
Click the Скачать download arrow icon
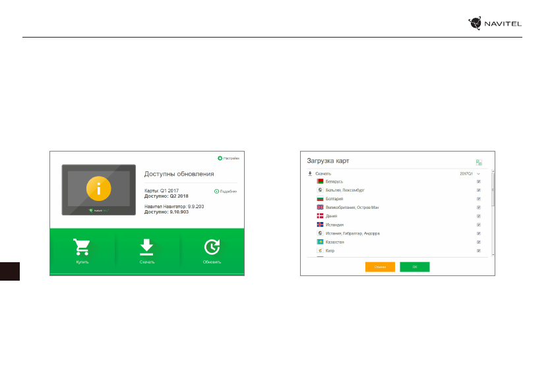(146, 246)
